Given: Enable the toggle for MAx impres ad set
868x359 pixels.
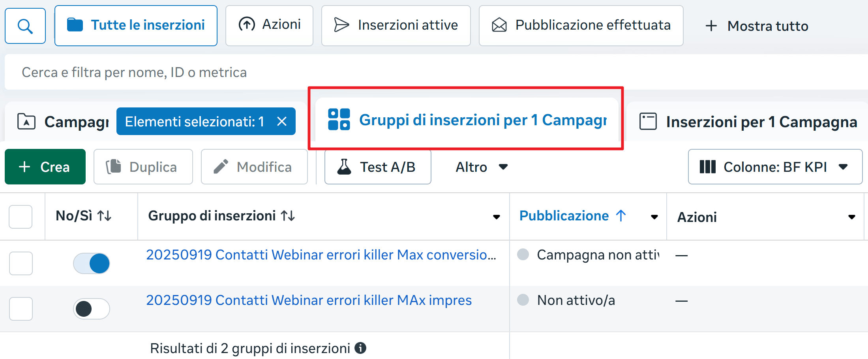Looking at the screenshot, I should click(91, 308).
